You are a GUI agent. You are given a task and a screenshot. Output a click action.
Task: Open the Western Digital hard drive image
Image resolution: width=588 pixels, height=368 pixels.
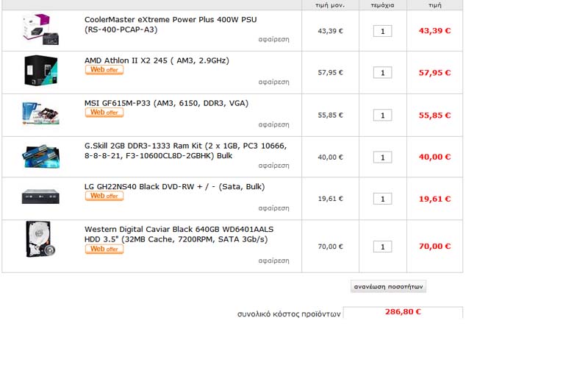click(x=40, y=239)
